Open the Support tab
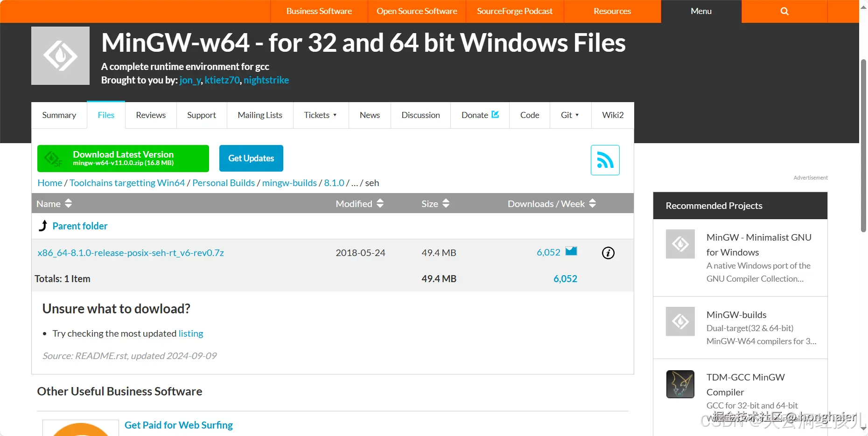Screen dimensions: 868x436 click(202, 115)
